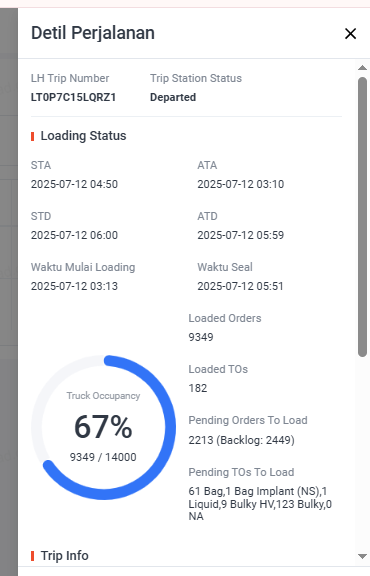370x576 pixels.
Task: Click the Loaded TOs value 182
Action: point(198,388)
